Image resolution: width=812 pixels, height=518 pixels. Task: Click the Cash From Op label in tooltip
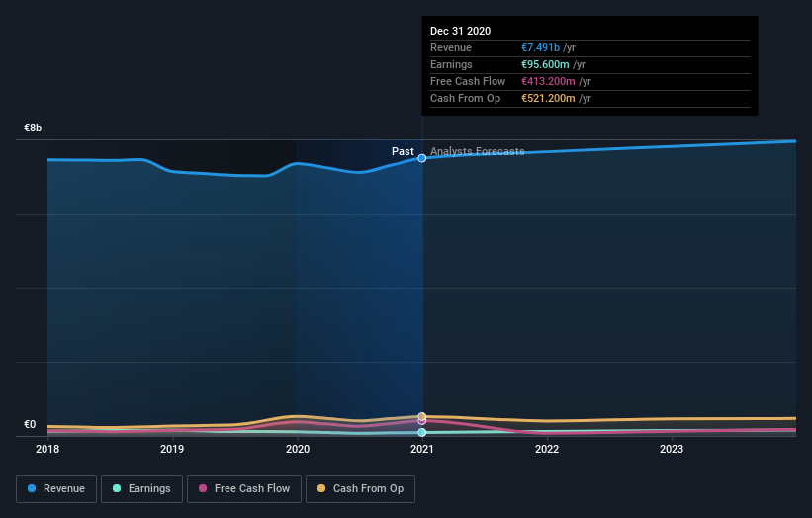point(465,98)
